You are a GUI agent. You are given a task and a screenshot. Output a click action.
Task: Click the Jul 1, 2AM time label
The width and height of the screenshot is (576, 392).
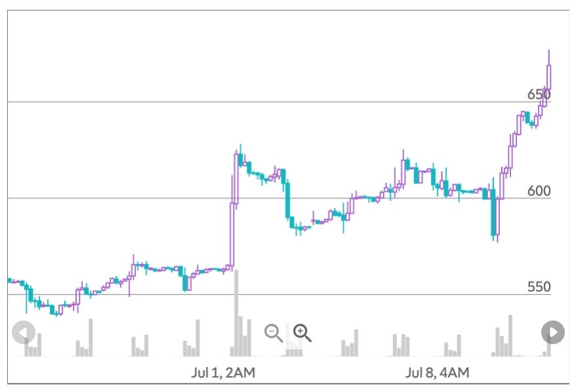pos(223,372)
